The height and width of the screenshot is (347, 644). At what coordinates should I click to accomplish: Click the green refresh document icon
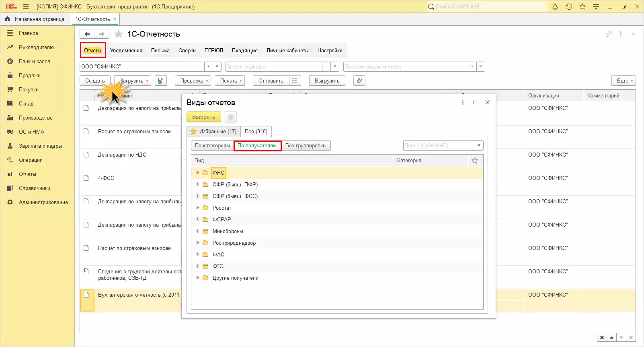pos(160,81)
